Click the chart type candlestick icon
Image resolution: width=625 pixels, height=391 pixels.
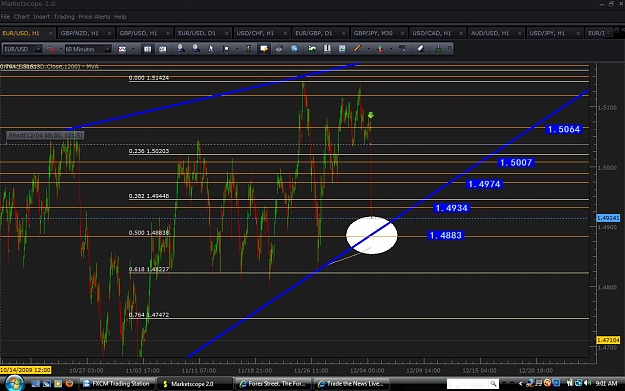tap(122, 49)
